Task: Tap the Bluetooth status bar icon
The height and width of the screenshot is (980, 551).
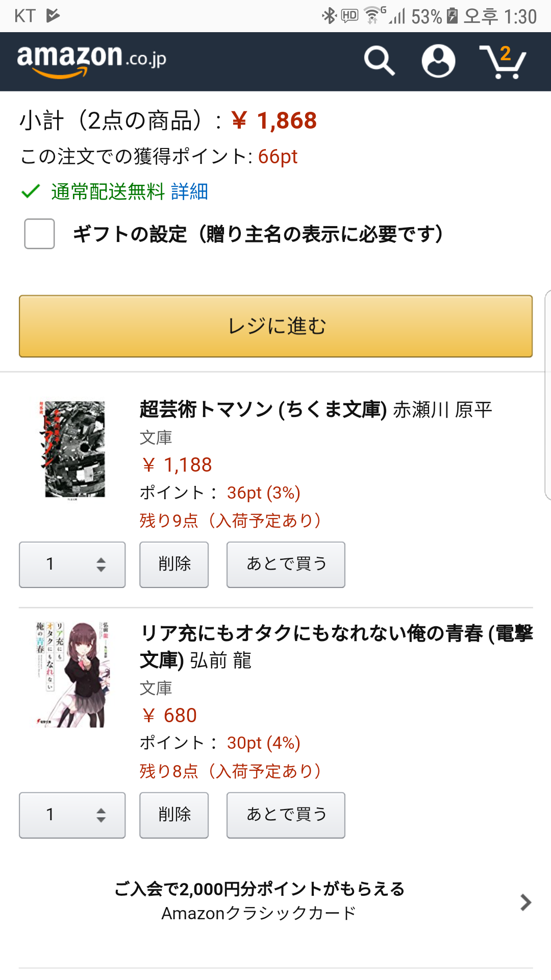Action: pyautogui.click(x=329, y=16)
